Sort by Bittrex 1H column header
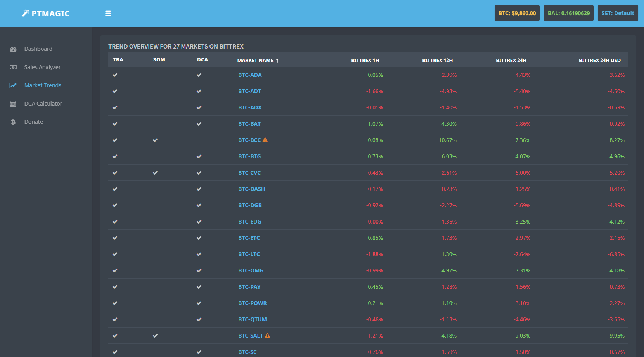This screenshot has height=357, width=644. [x=365, y=61]
